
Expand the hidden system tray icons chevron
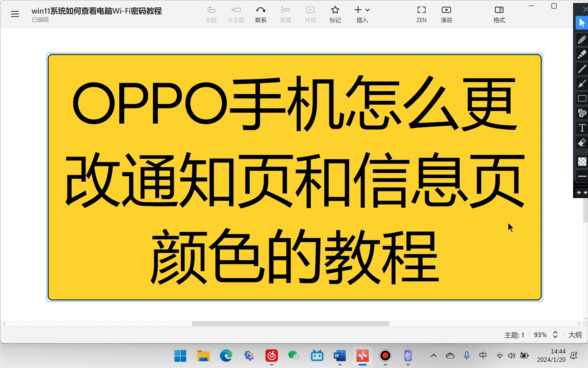(434, 356)
